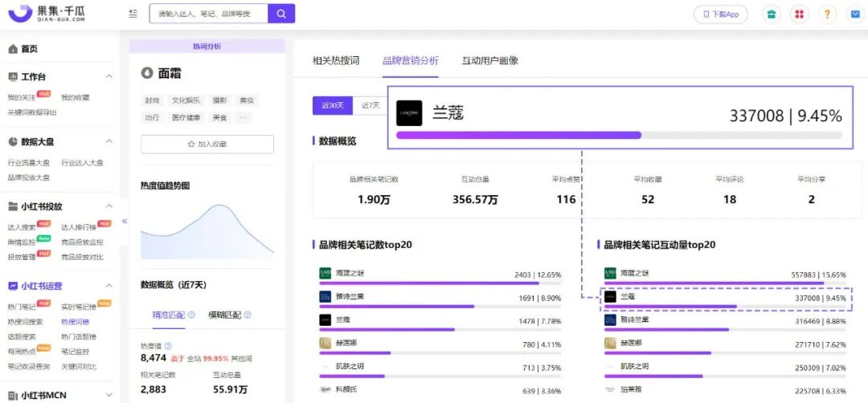Image resolution: width=868 pixels, height=403 pixels.
Task: Click the 珀莱雅 225708 row
Action: pyautogui.click(x=725, y=390)
